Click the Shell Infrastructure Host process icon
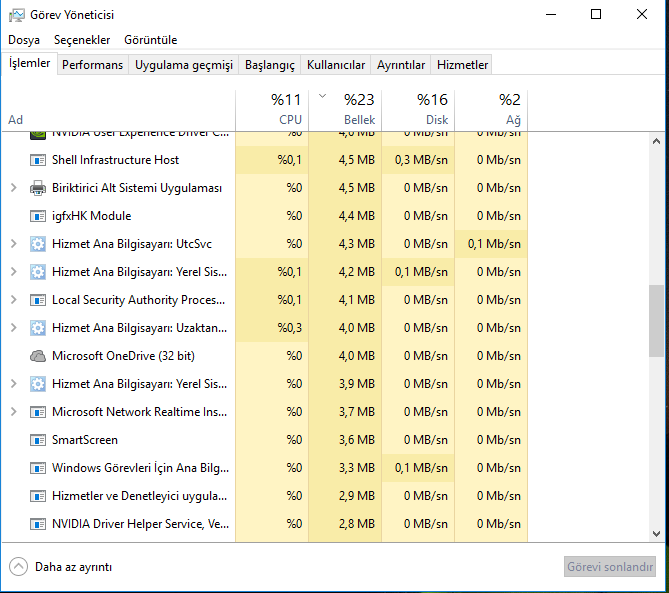Viewport: 669px width, 593px height. [38, 160]
